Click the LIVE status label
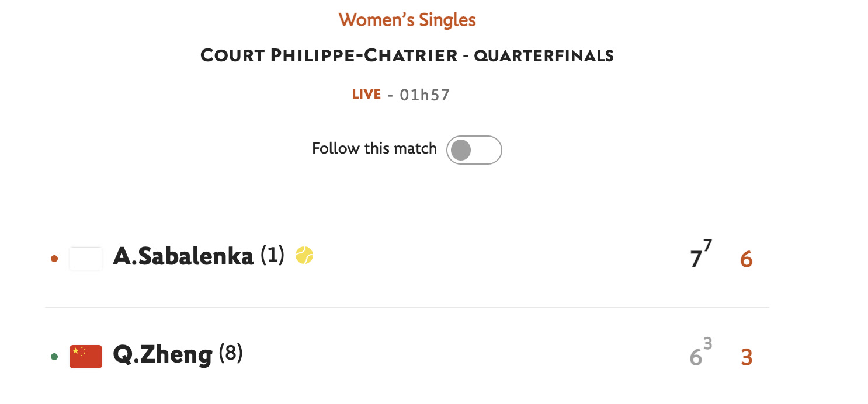This screenshot has width=868, height=404. (x=366, y=94)
